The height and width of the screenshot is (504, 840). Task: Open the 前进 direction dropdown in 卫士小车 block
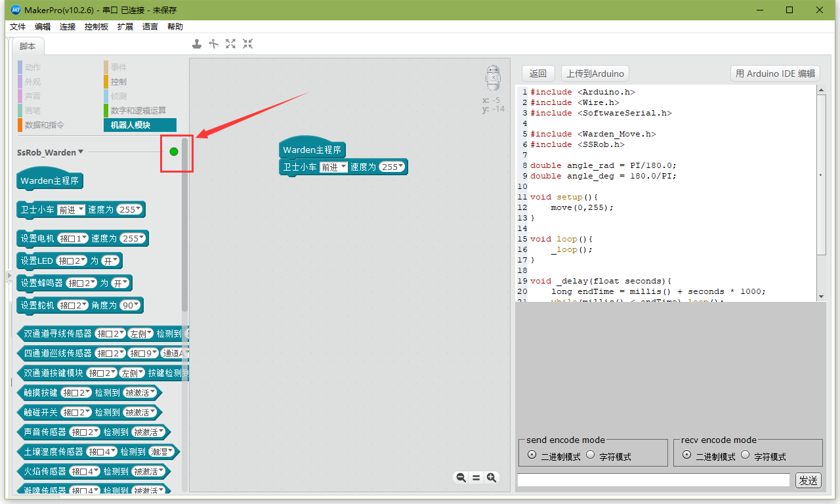pos(71,209)
